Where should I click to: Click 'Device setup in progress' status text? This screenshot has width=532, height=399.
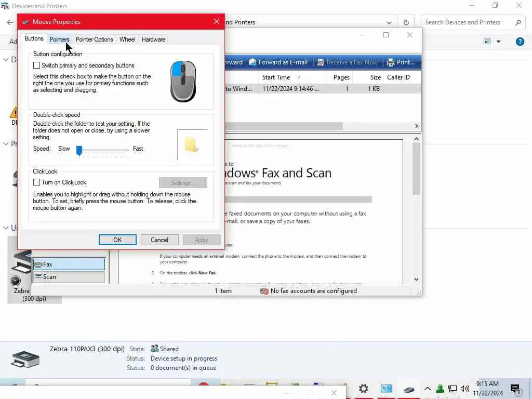(184, 358)
